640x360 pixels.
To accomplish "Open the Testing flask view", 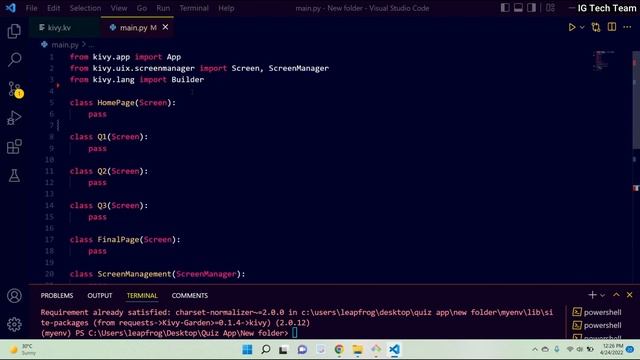I will 14,176.
